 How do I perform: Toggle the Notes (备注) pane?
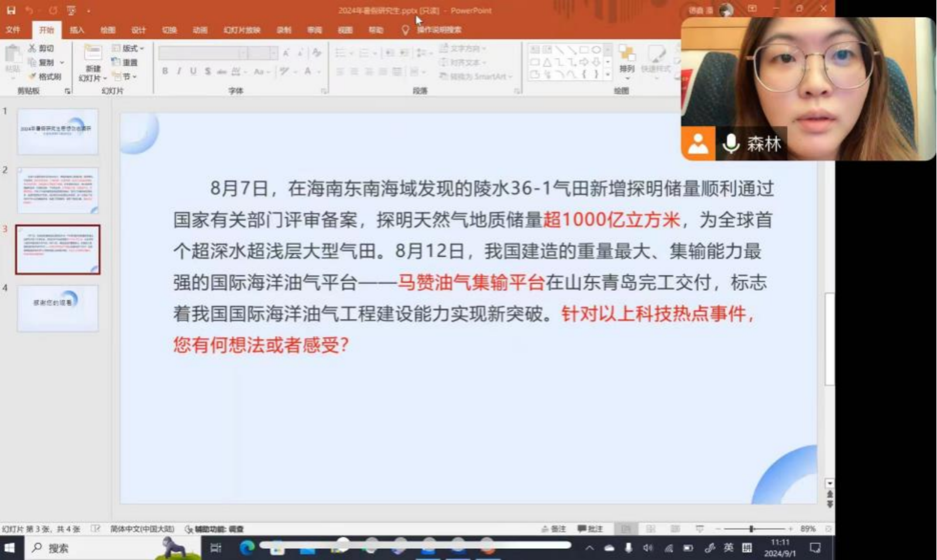tap(554, 529)
